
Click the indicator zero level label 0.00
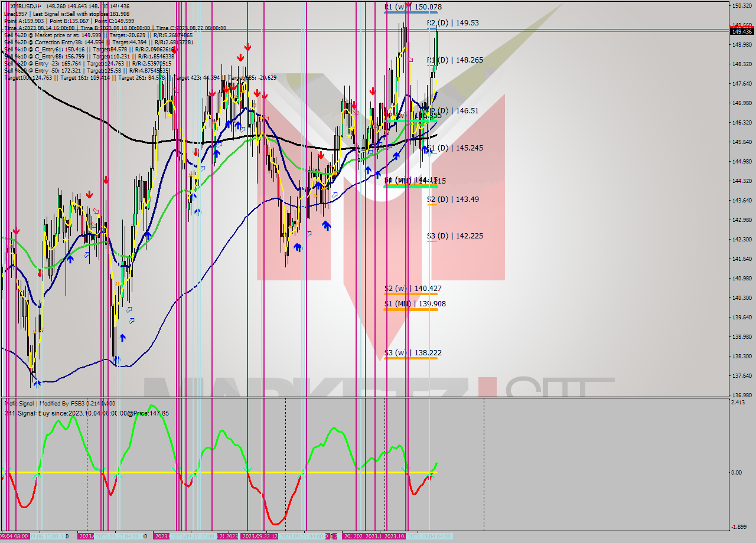pyautogui.click(x=738, y=473)
